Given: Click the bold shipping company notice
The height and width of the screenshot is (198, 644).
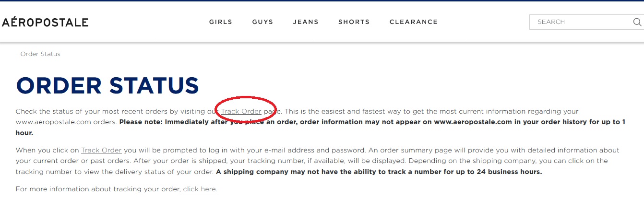Looking at the screenshot, I should [x=379, y=171].
